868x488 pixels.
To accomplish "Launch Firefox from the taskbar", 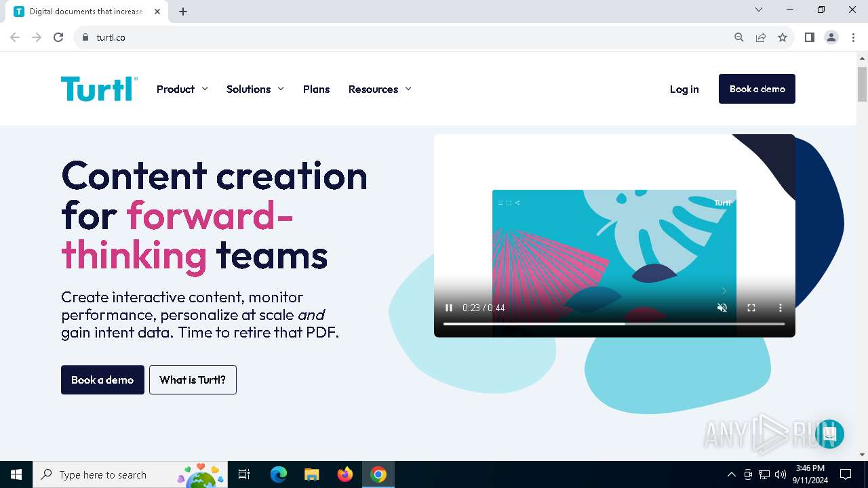I will point(345,474).
